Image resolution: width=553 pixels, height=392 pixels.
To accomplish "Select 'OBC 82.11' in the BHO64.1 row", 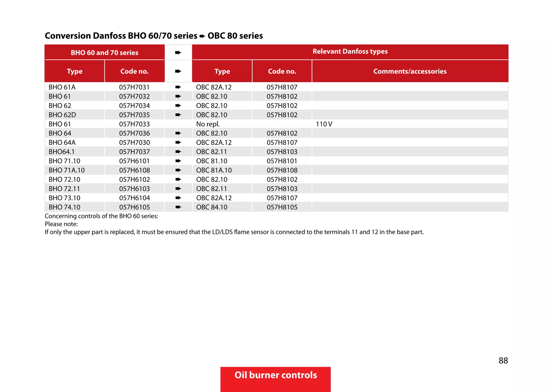I will click(x=211, y=152).
